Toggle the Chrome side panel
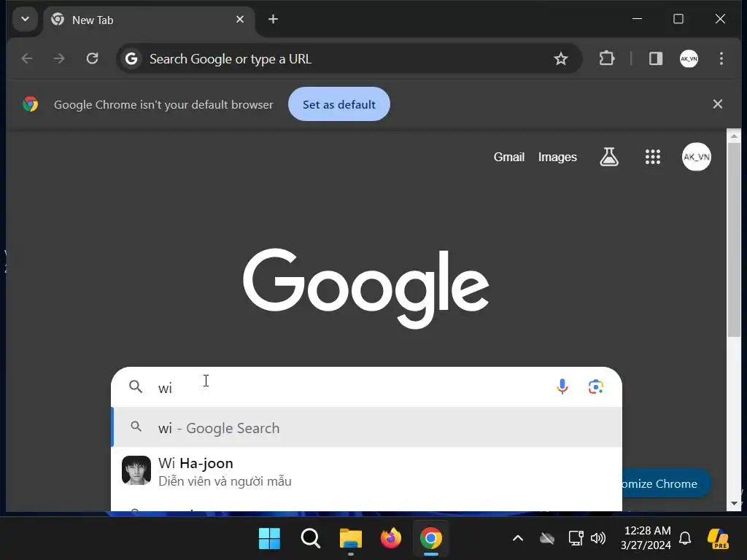 (x=656, y=58)
